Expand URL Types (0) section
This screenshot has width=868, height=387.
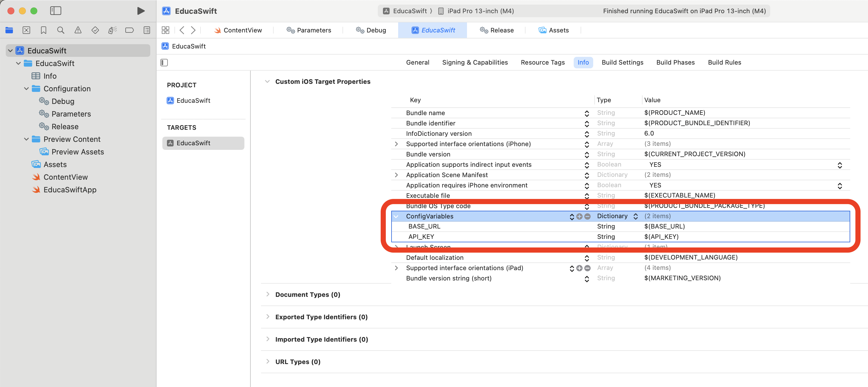[x=268, y=361]
